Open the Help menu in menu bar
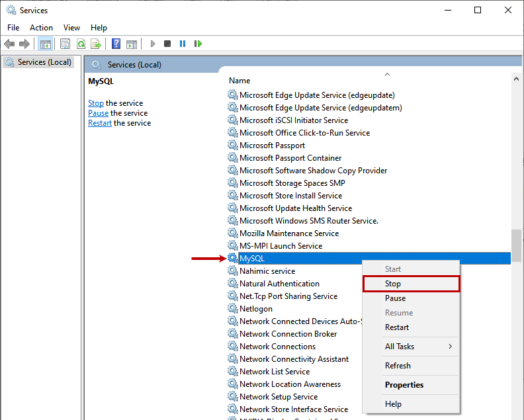 (x=99, y=28)
